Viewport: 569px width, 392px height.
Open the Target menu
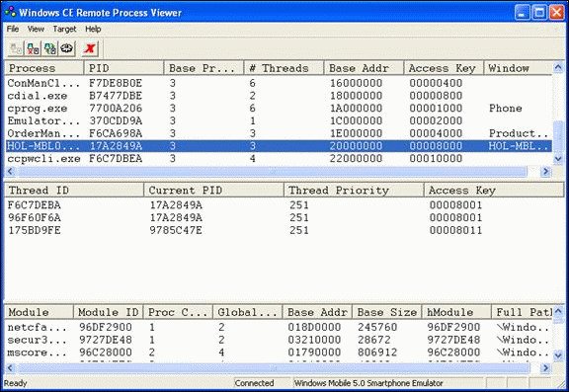tap(64, 29)
